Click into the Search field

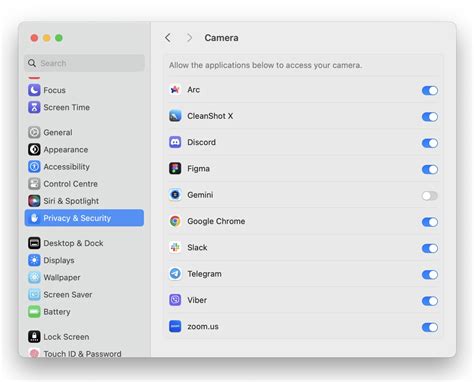pyautogui.click(x=84, y=63)
